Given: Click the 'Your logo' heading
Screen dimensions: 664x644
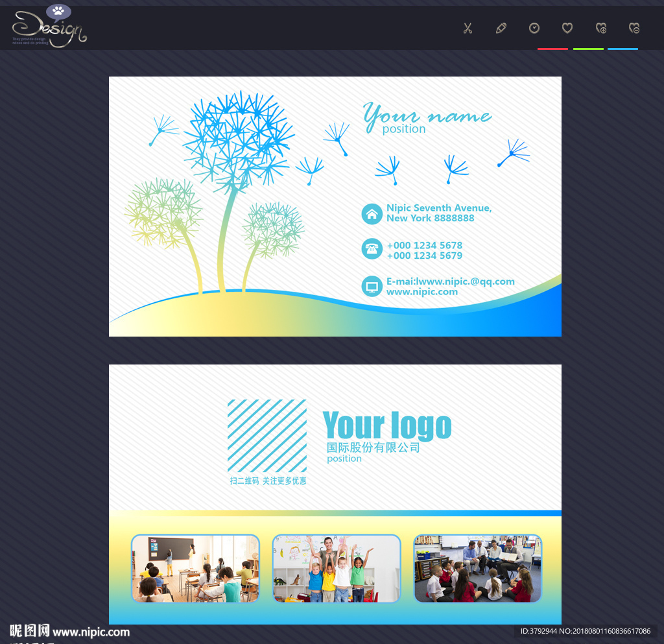Looking at the screenshot, I should tap(387, 425).
